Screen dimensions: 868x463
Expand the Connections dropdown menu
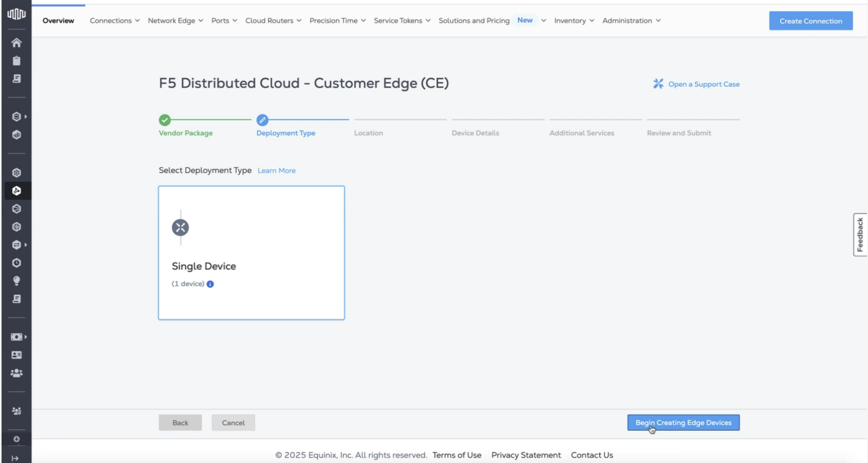click(115, 21)
